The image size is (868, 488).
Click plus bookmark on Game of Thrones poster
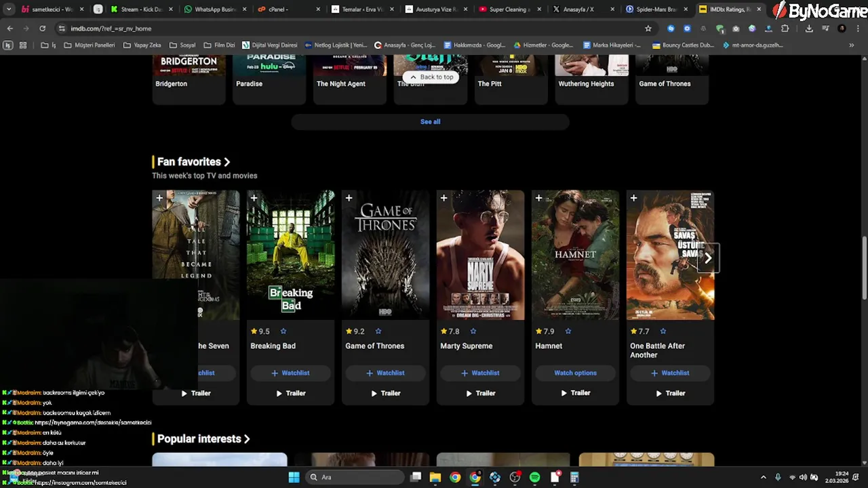pos(349,199)
